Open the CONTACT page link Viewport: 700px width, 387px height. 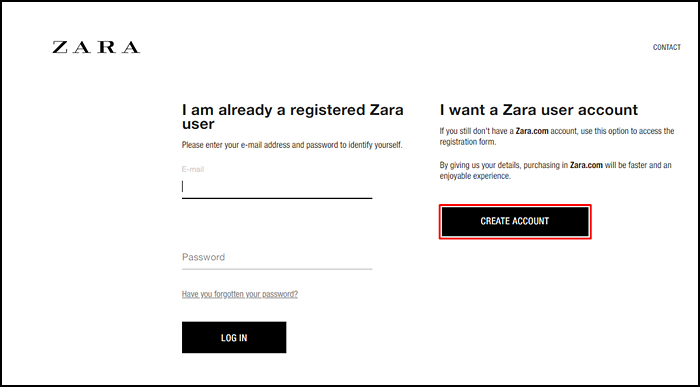(x=667, y=47)
